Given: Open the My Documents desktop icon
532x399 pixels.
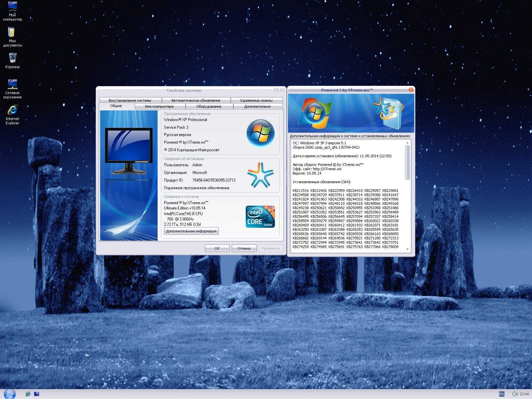Looking at the screenshot, I should 12,37.
